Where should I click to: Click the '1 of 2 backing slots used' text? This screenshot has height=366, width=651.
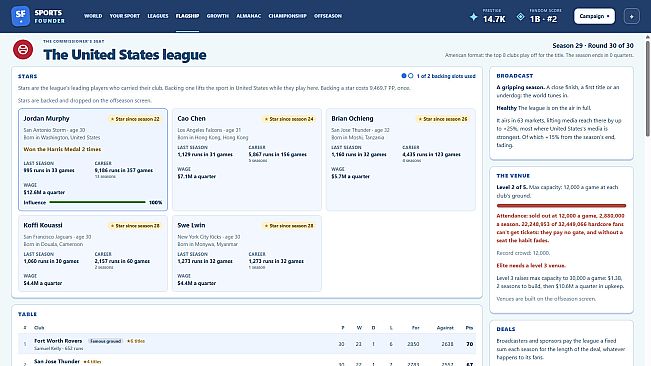446,76
